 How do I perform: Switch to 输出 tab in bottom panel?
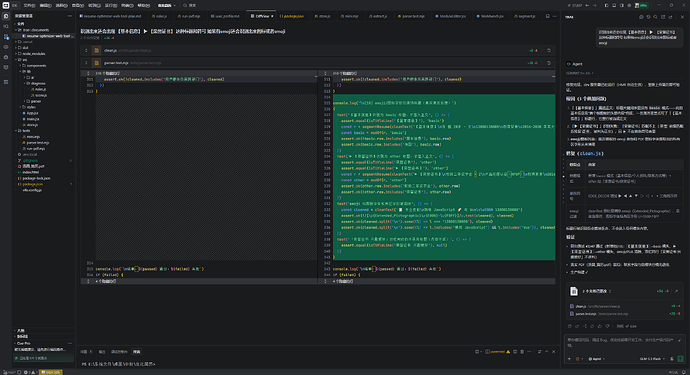102,352
